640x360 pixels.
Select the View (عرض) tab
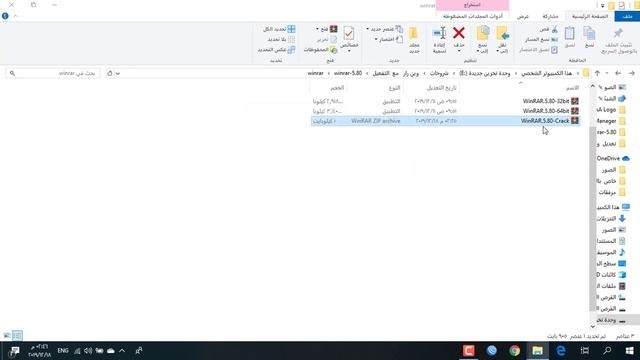(x=523, y=16)
